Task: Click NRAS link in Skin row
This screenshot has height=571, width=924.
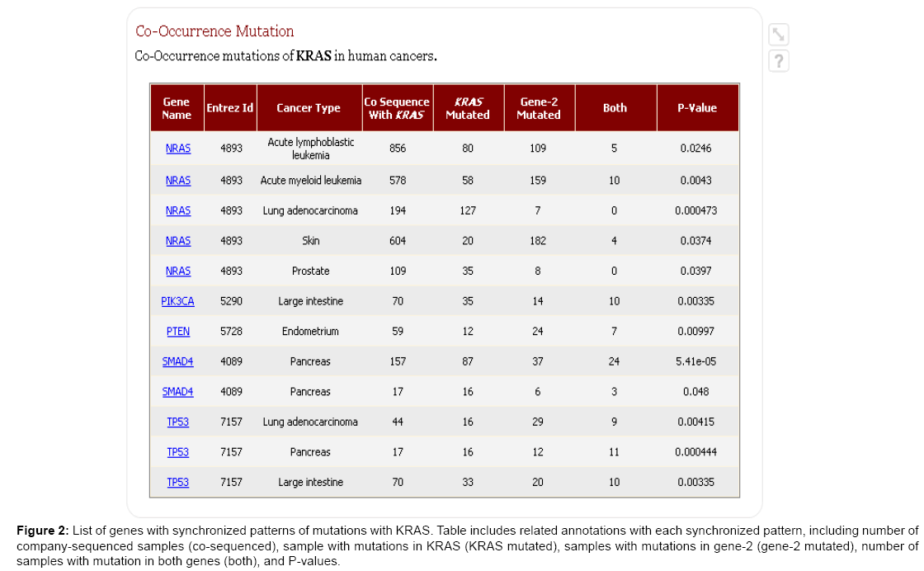Action: click(178, 241)
